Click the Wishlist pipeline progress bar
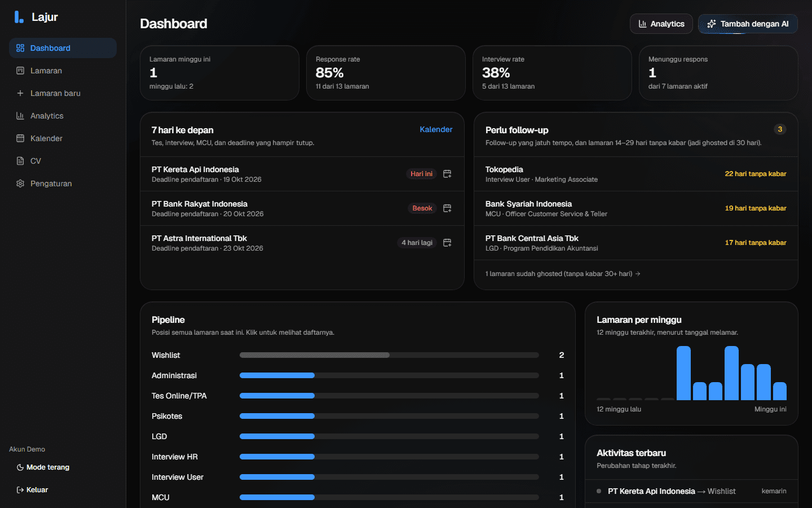This screenshot has width=812, height=508. point(389,355)
